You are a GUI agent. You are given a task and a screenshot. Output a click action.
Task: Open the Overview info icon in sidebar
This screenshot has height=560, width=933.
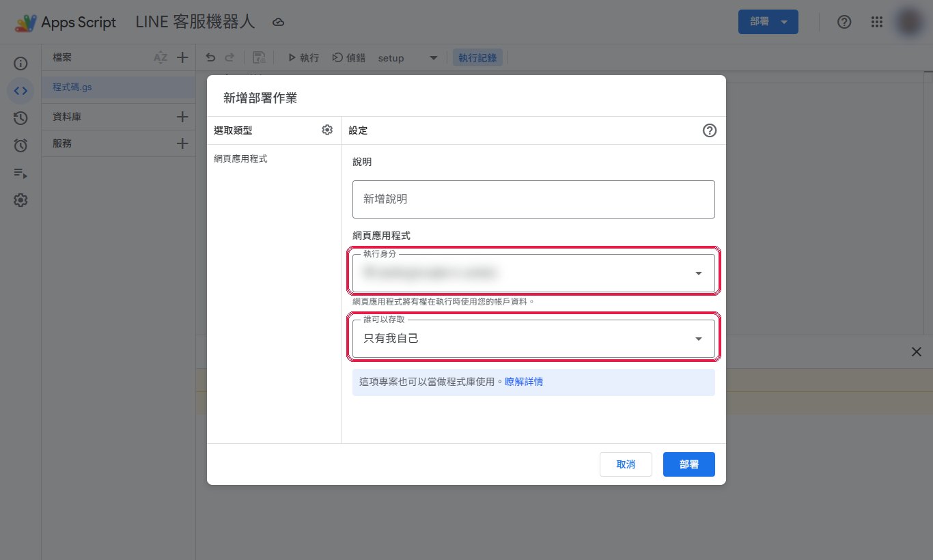(20, 64)
